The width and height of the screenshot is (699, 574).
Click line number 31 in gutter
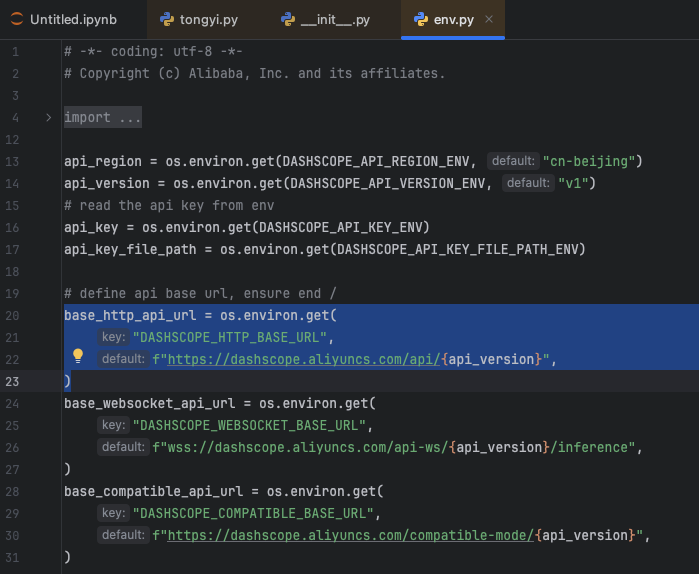pos(12,558)
